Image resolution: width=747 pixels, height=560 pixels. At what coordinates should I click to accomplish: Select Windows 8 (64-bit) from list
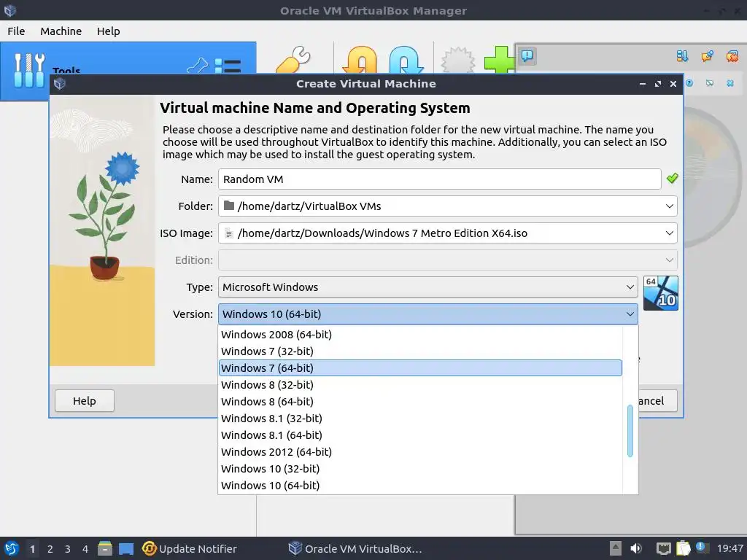pyautogui.click(x=420, y=402)
